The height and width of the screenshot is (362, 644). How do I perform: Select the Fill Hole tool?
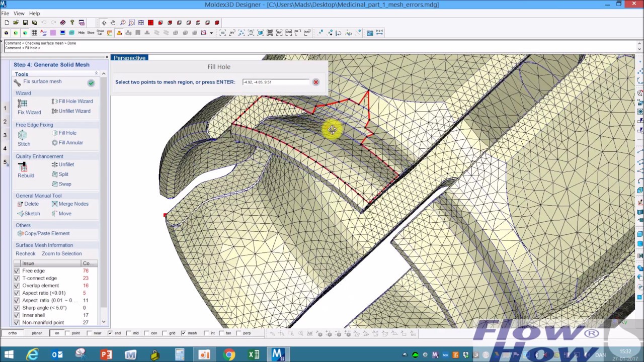pyautogui.click(x=64, y=133)
